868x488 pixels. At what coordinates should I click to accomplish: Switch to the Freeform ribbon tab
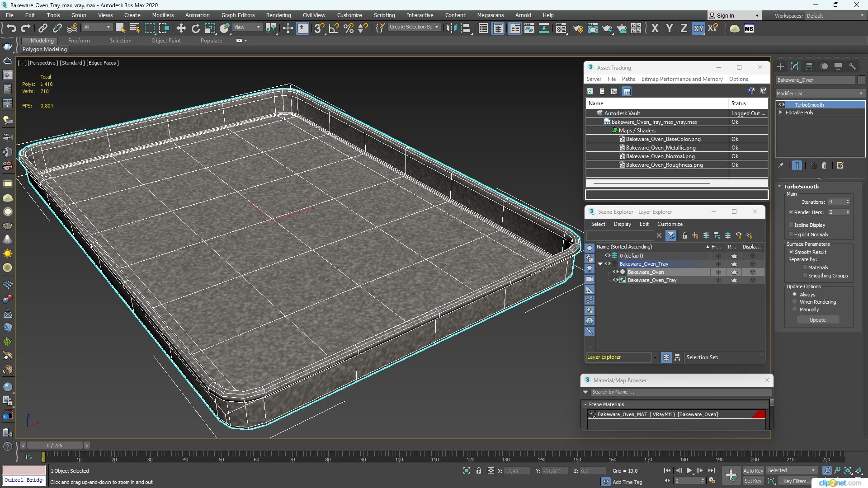click(x=79, y=41)
